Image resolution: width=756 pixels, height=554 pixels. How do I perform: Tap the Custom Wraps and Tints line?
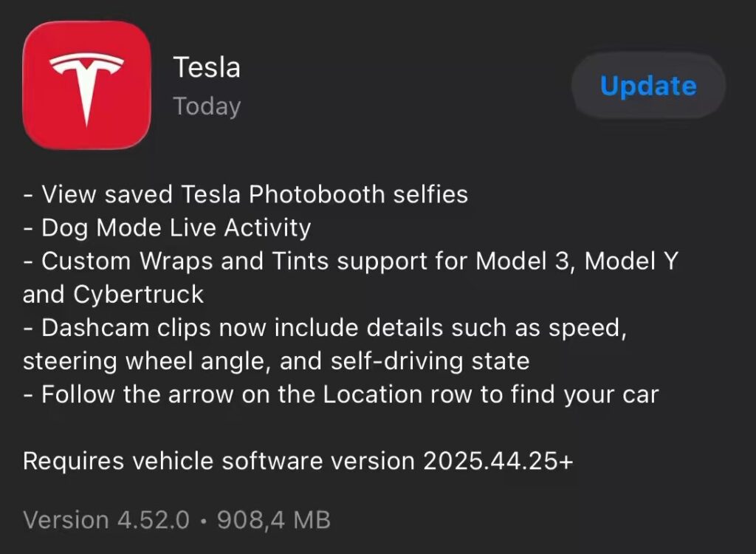pyautogui.click(x=351, y=261)
